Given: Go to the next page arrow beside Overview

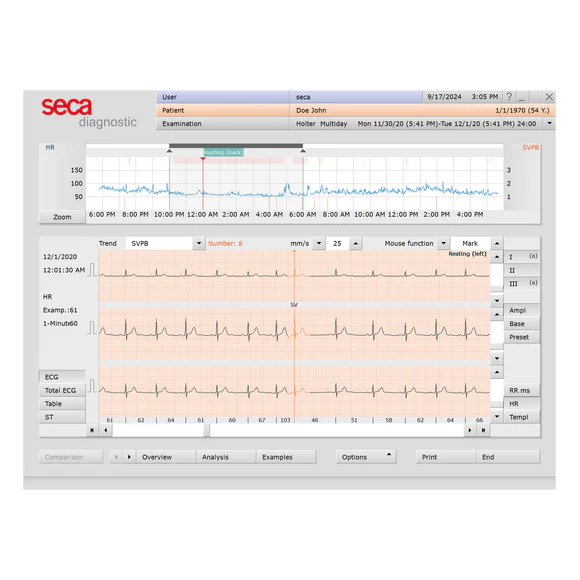Looking at the screenshot, I should pyautogui.click(x=129, y=457).
